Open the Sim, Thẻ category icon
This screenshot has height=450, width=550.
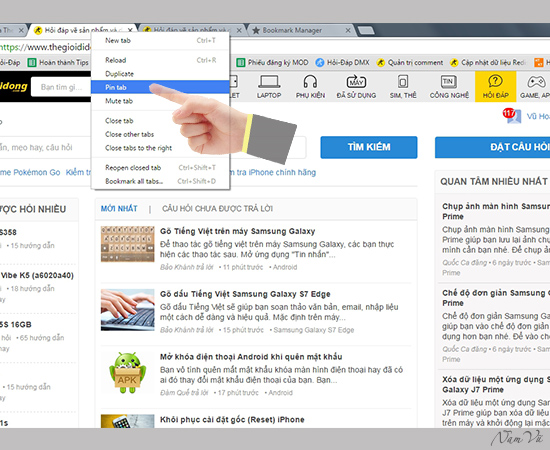coord(403,86)
